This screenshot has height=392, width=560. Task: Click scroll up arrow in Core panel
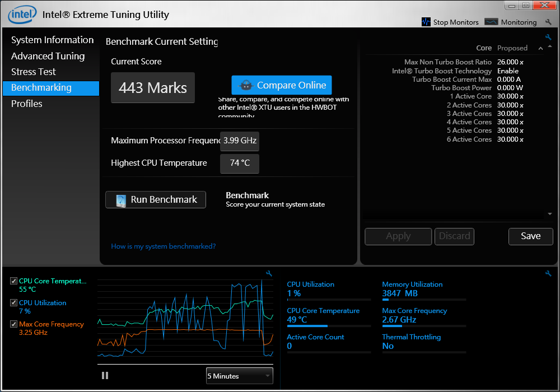pyautogui.click(x=550, y=46)
